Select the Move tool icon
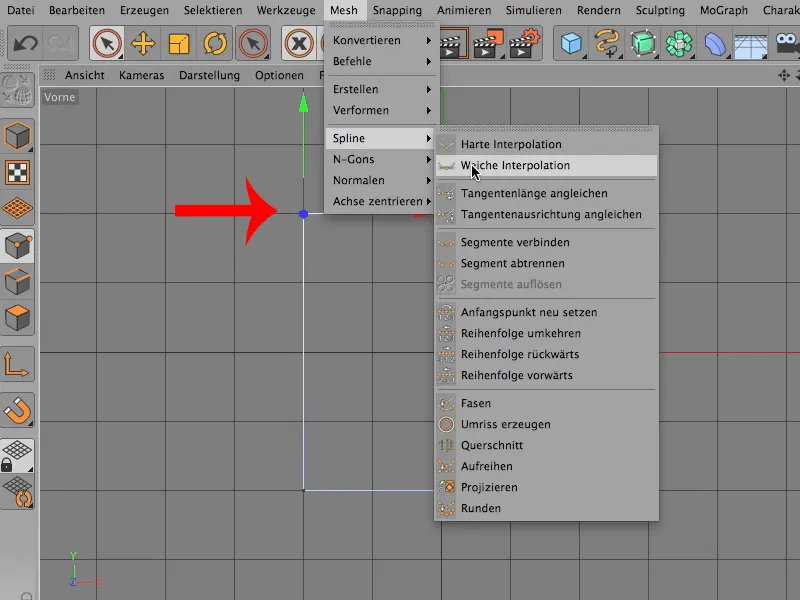This screenshot has height=600, width=800. coord(143,44)
